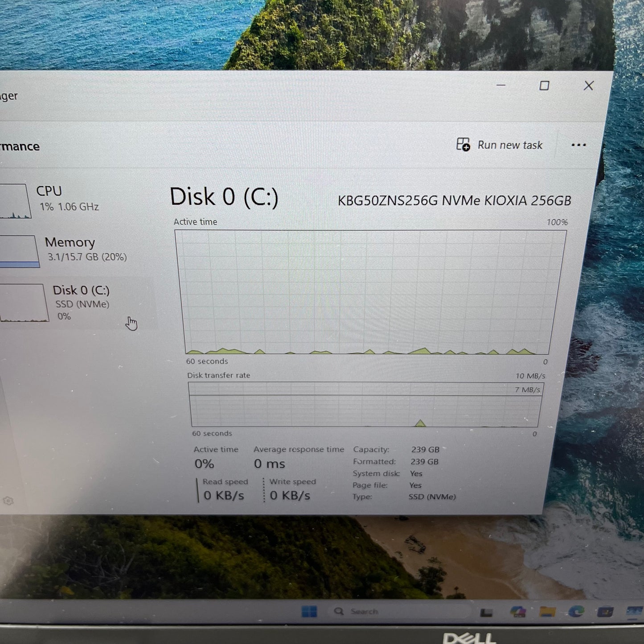Click the Run new task button
Viewport: 644px width, 644px height.
509,145
